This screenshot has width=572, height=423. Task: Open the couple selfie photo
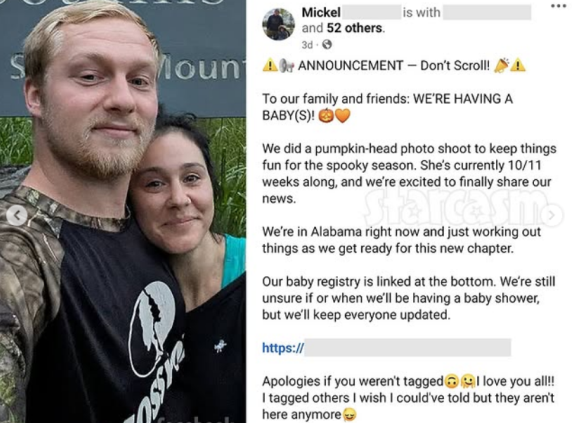123,212
